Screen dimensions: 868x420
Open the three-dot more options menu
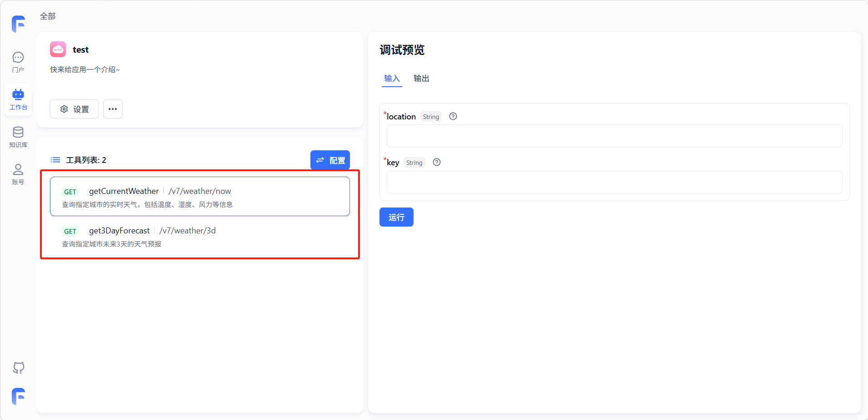113,109
